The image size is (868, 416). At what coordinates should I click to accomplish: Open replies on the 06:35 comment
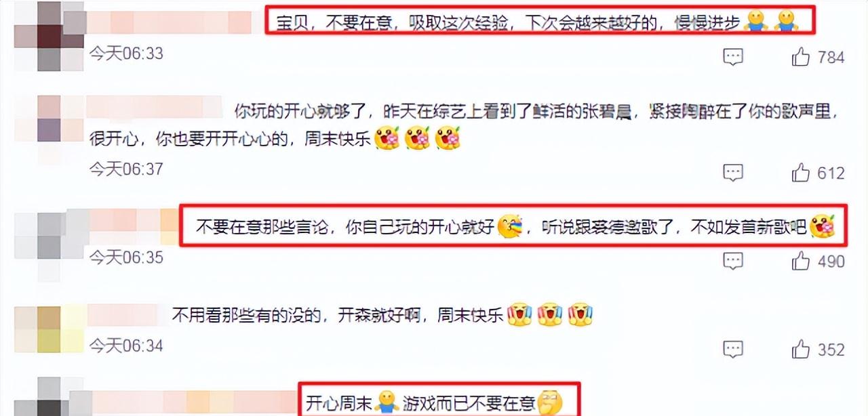pos(733,260)
